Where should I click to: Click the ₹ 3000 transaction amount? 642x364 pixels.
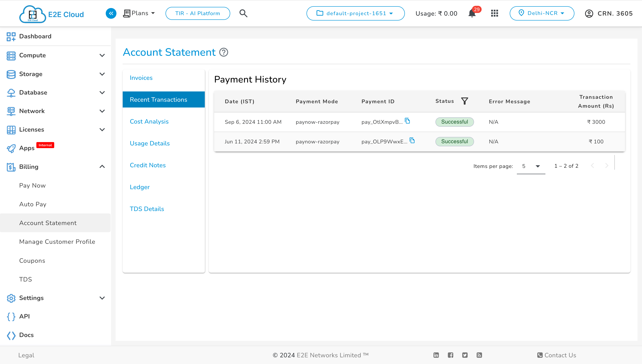pyautogui.click(x=596, y=122)
